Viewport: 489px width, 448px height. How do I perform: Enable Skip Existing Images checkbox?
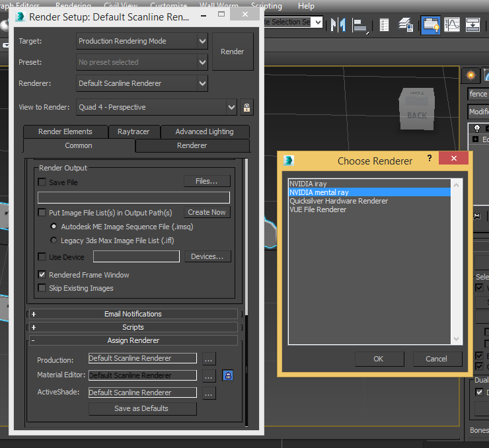[42, 287]
